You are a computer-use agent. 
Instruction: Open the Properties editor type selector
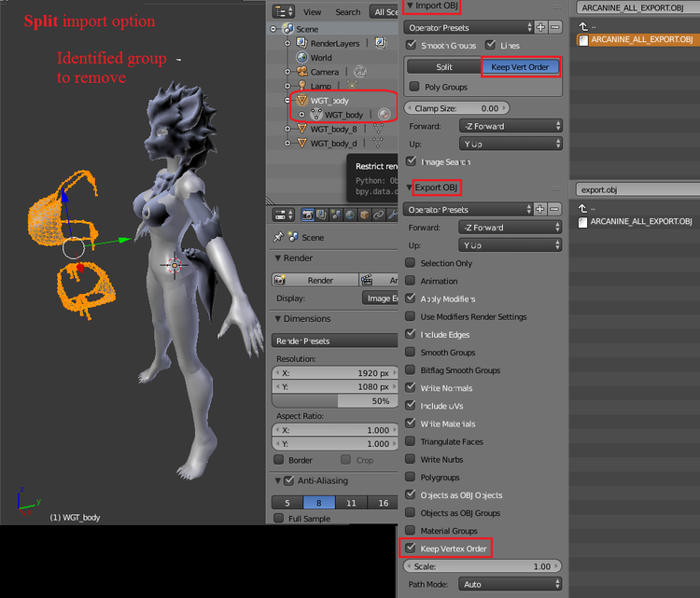coord(284,216)
